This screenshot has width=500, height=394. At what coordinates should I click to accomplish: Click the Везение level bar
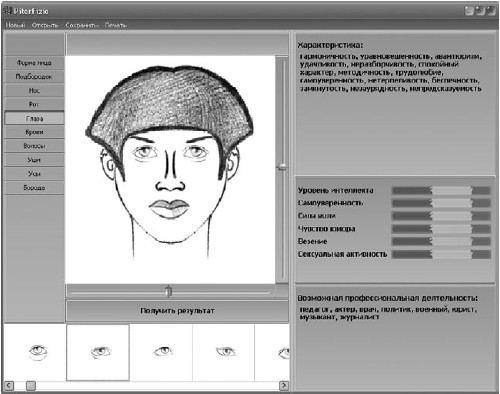point(441,241)
